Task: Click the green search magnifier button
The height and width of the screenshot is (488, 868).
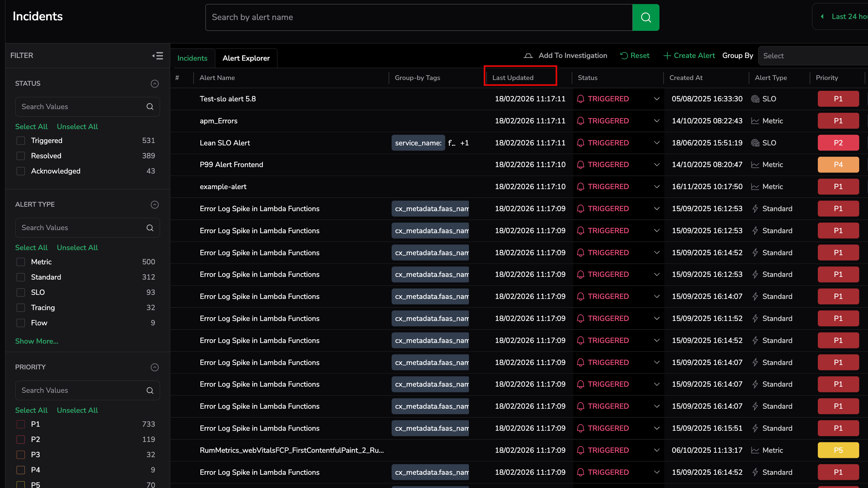Action: click(x=646, y=17)
